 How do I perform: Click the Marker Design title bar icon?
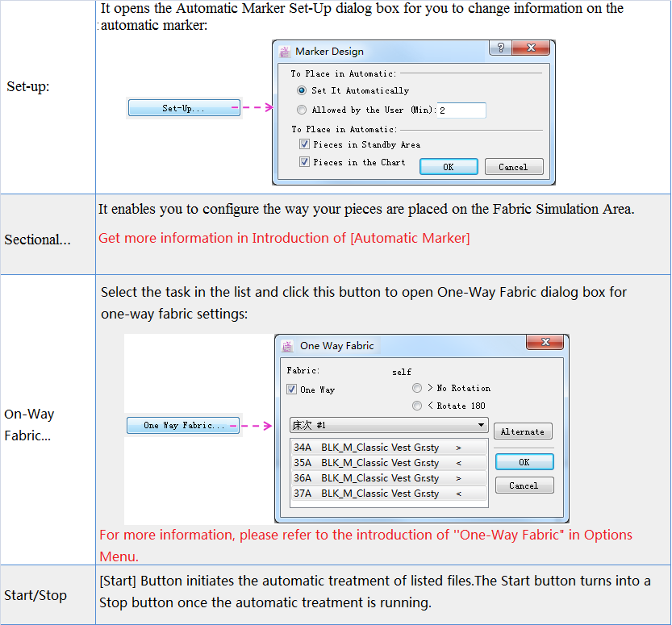(x=285, y=52)
